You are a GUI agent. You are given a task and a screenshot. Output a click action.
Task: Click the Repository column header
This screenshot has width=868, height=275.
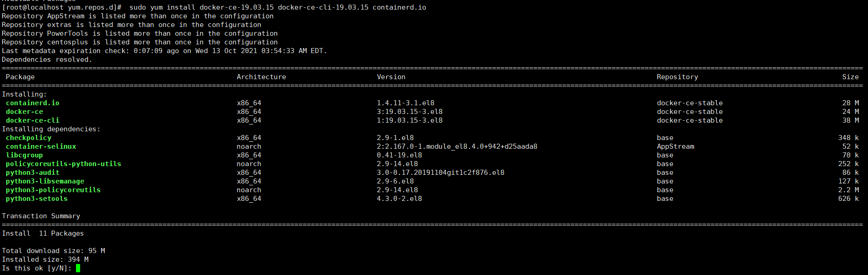click(678, 77)
